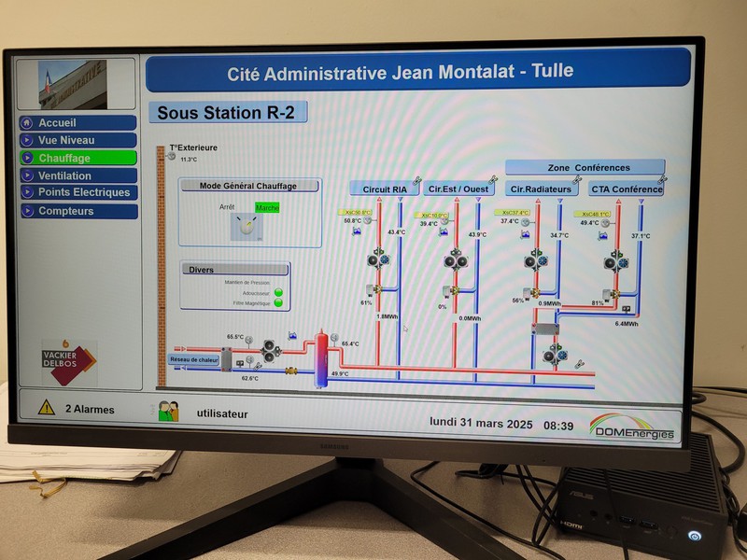
Task: Select the Chauffage menu entry
Action: tap(78, 158)
